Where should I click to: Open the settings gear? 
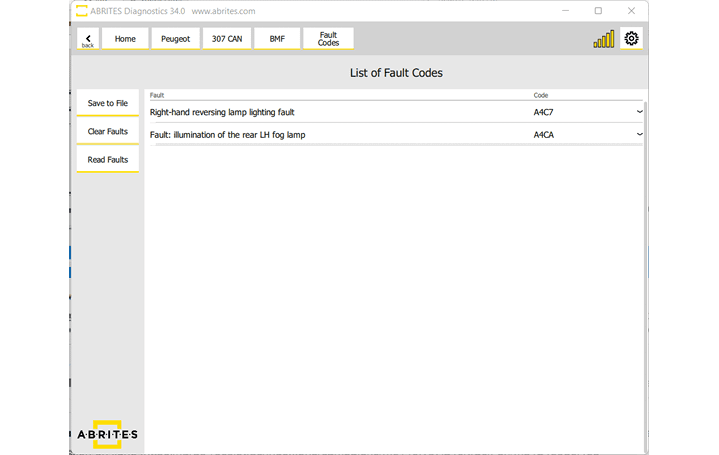point(631,39)
